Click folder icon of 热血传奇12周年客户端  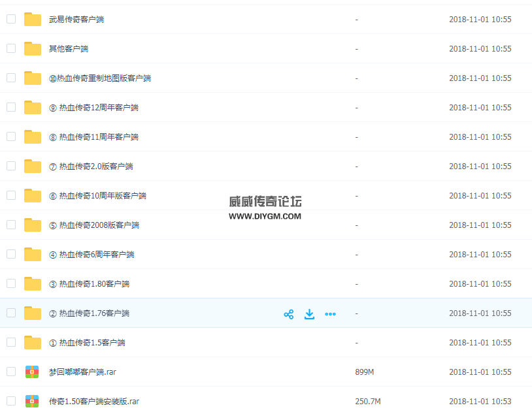pos(33,108)
